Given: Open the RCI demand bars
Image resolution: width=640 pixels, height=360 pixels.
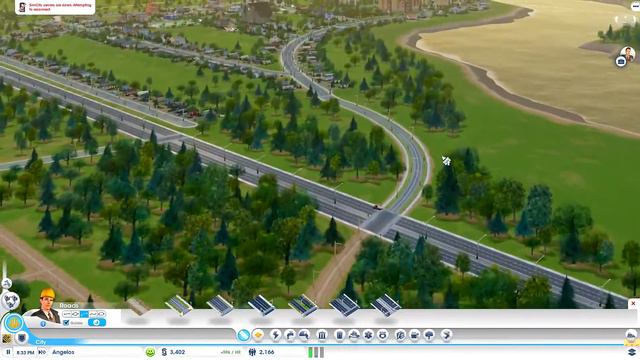Looking at the screenshot, I should click(x=316, y=352).
